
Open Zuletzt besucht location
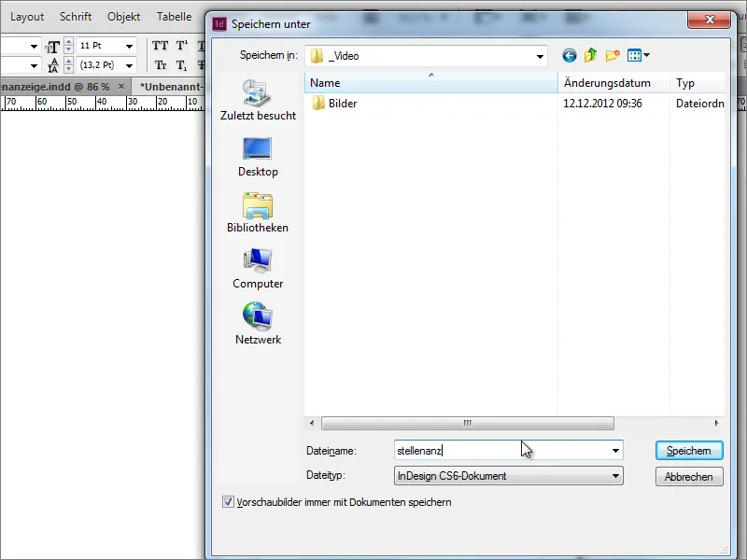(258, 101)
